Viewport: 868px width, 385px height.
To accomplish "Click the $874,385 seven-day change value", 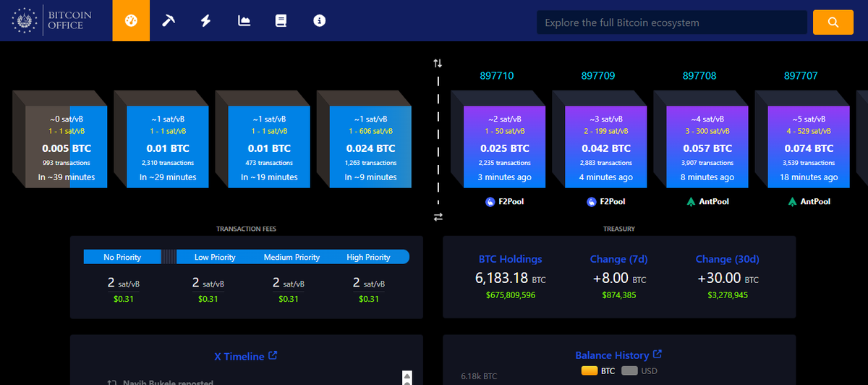I will 618,295.
